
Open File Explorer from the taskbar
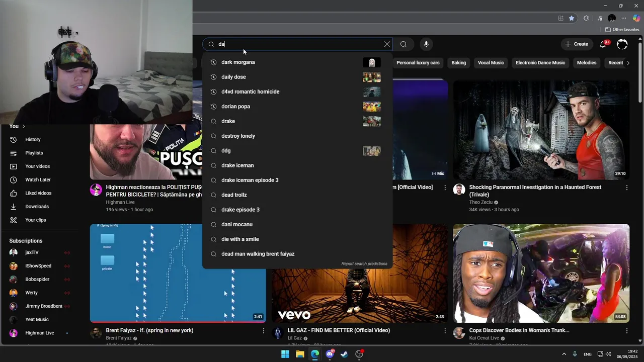coord(300,354)
